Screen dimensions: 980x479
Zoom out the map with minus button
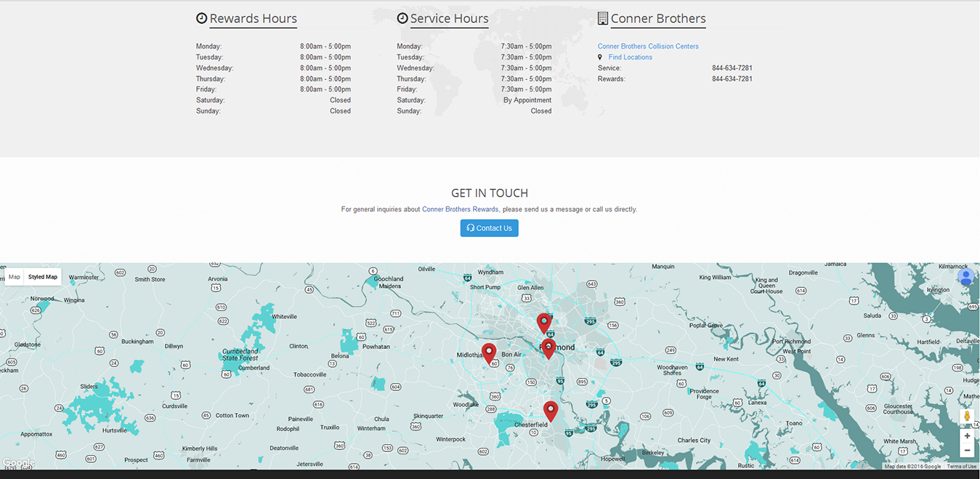click(967, 451)
